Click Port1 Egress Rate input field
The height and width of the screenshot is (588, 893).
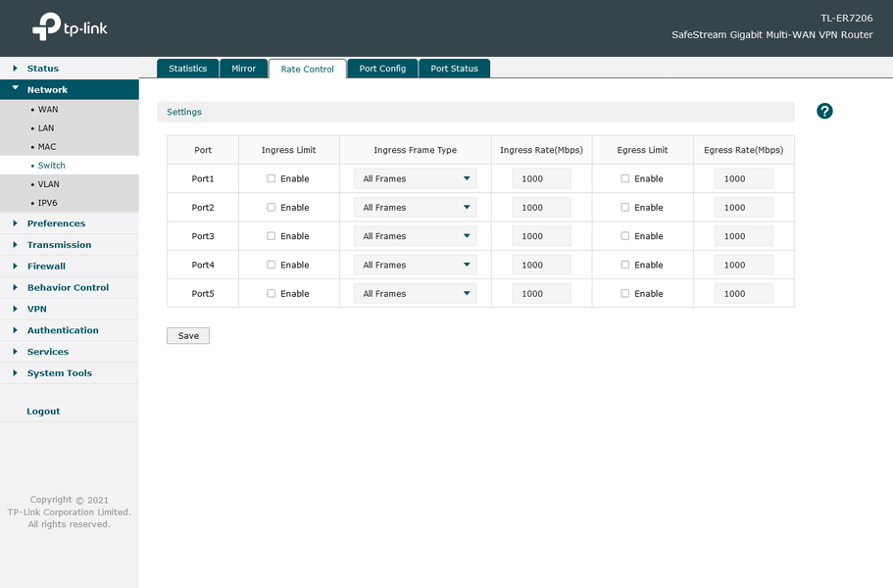tap(744, 178)
